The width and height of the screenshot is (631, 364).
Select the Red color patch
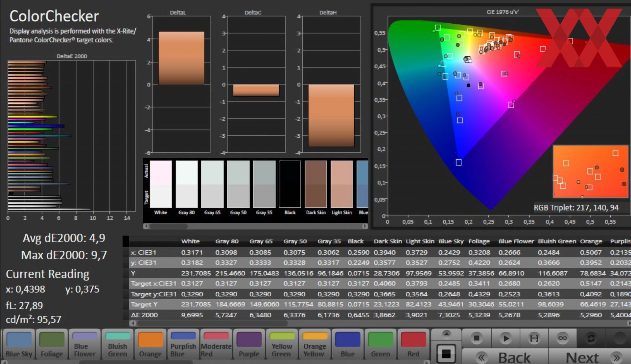coord(413,344)
